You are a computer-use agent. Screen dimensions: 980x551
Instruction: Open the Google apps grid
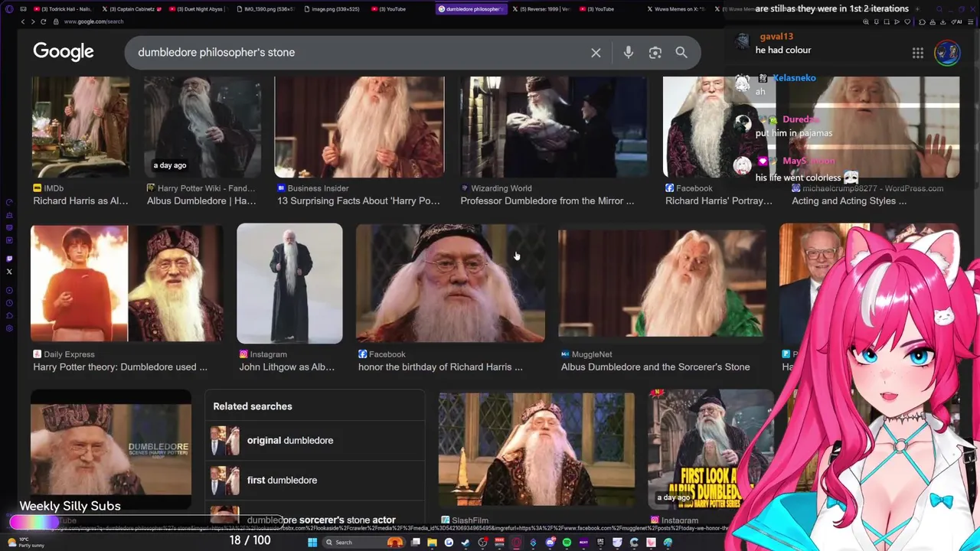[917, 53]
